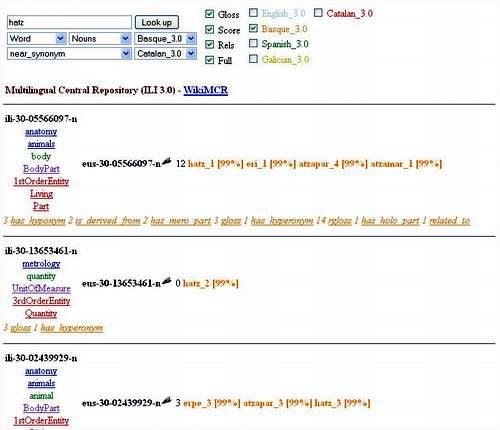Image resolution: width=500 pixels, height=430 pixels.
Task: Disable the Rels checkbox
Action: tap(209, 44)
